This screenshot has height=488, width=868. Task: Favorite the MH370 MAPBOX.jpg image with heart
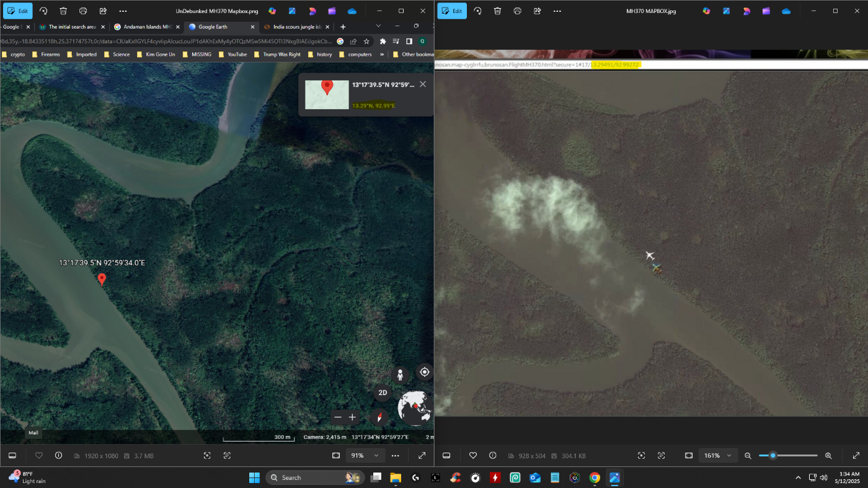(473, 456)
